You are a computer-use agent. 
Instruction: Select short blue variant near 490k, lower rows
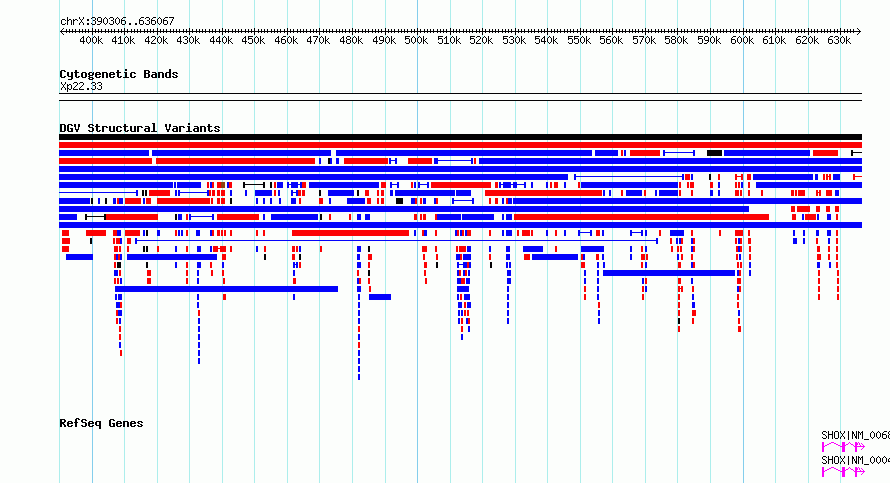tap(380, 297)
